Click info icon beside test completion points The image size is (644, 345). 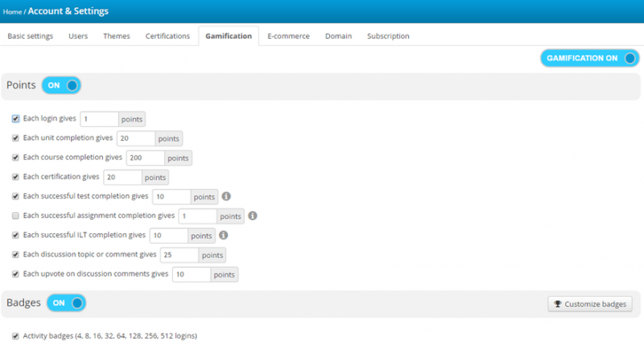[x=226, y=196]
